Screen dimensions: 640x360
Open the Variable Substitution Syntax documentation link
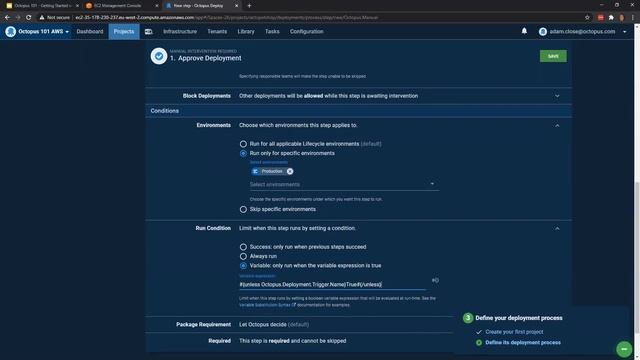click(267, 305)
